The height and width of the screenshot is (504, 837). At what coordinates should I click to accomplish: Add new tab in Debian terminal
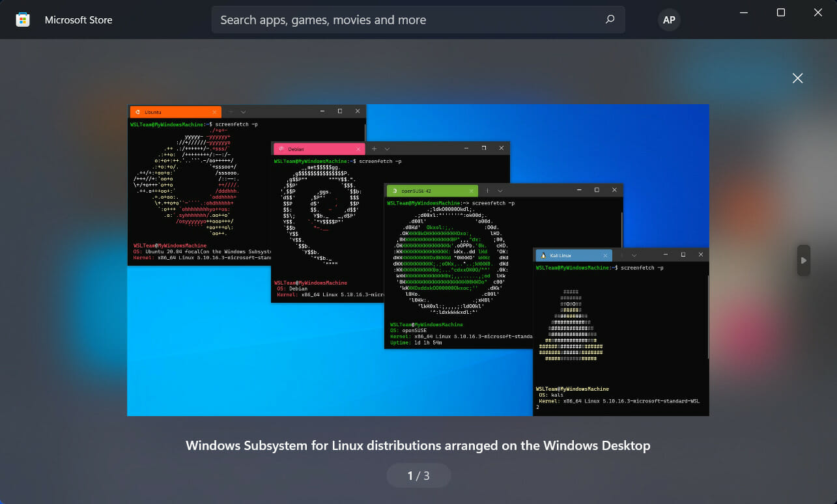[x=374, y=149]
